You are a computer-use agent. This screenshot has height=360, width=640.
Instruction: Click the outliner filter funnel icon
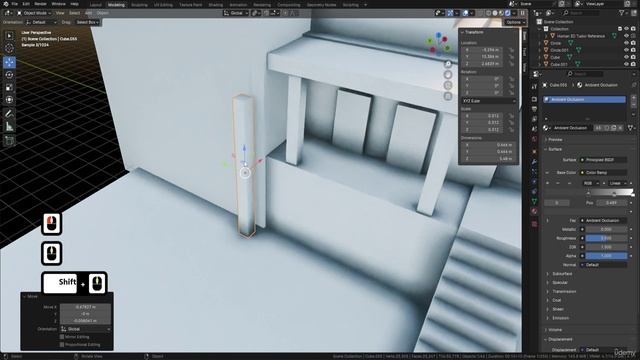622,13
